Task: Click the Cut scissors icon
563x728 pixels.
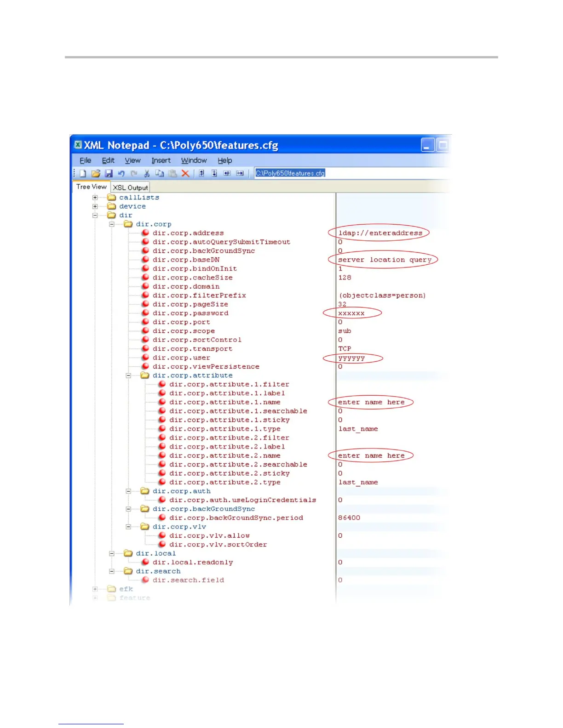Action: [147, 173]
